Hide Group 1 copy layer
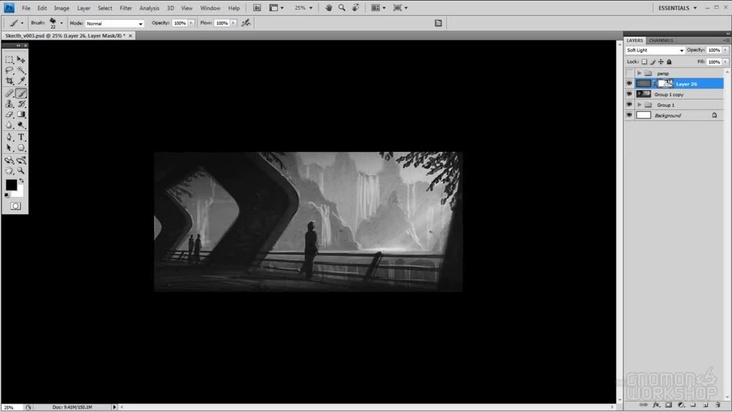732x412 pixels. point(629,94)
